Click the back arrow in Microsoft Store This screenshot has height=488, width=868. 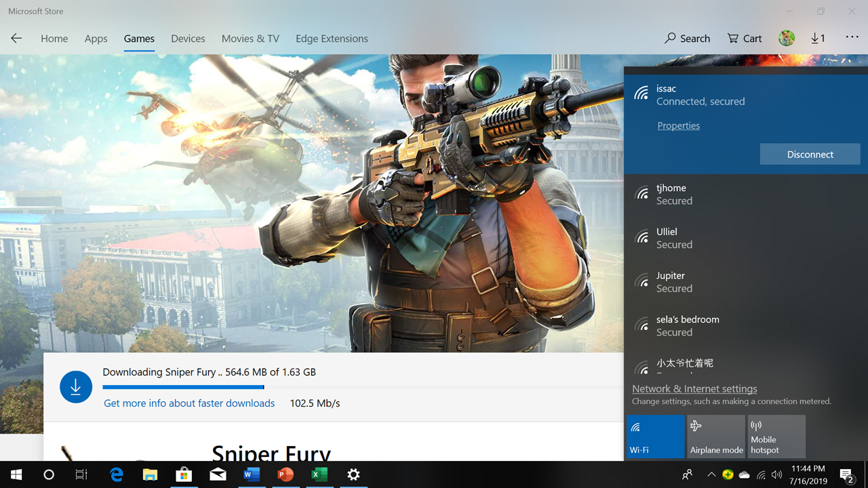pos(16,39)
